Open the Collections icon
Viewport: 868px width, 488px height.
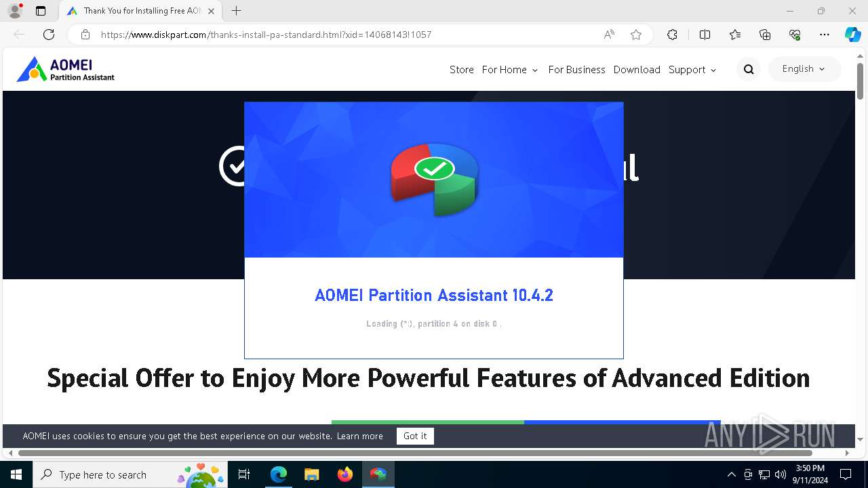(x=765, y=35)
